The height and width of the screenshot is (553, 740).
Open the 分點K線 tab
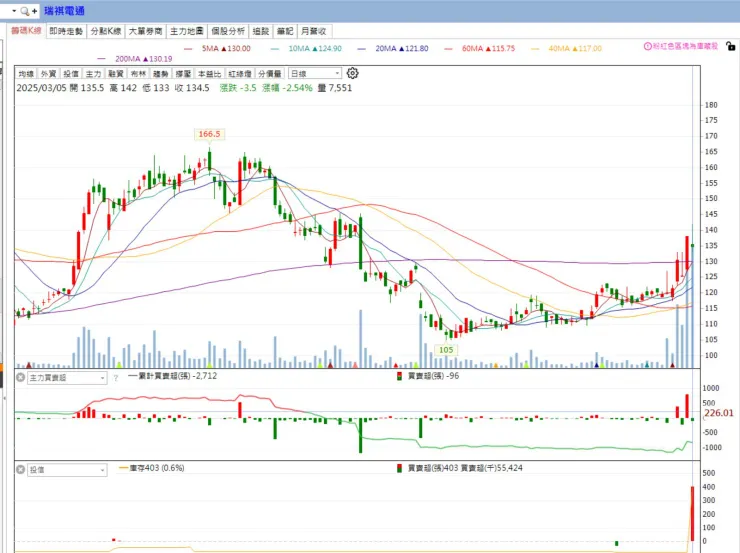[x=106, y=31]
